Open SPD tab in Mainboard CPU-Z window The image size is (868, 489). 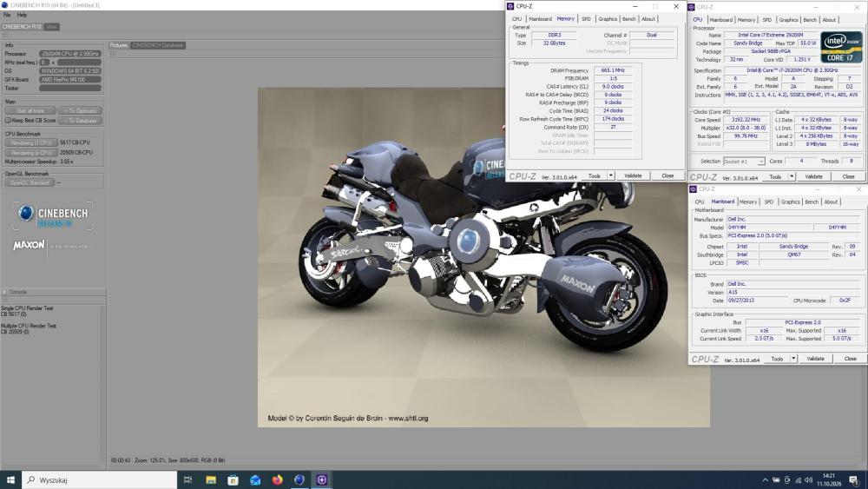pyautogui.click(x=768, y=202)
